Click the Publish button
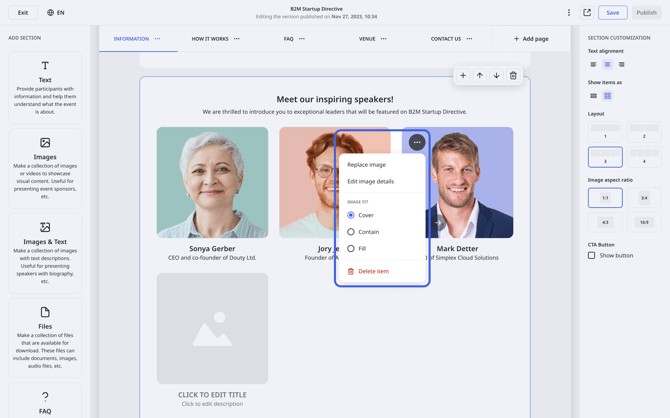Screen dimensions: 670x418 point(646,12)
